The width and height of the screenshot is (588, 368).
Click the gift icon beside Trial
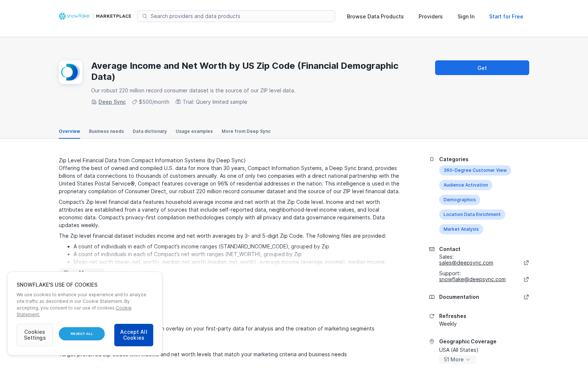coord(178,102)
